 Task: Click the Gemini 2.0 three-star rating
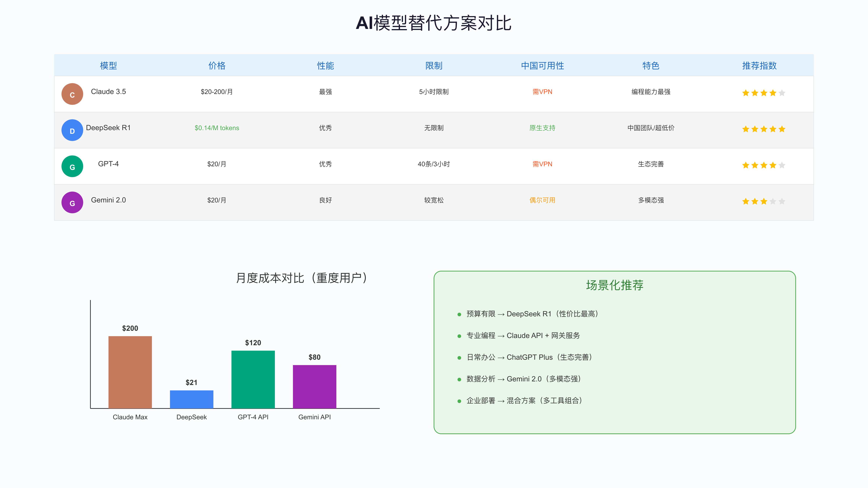[x=763, y=201]
